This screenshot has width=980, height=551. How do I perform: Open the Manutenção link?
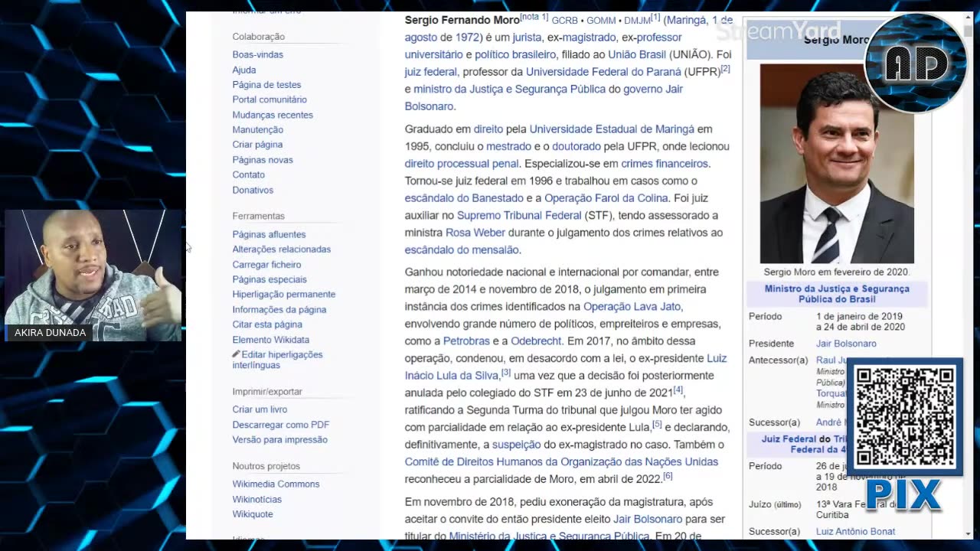(x=258, y=130)
